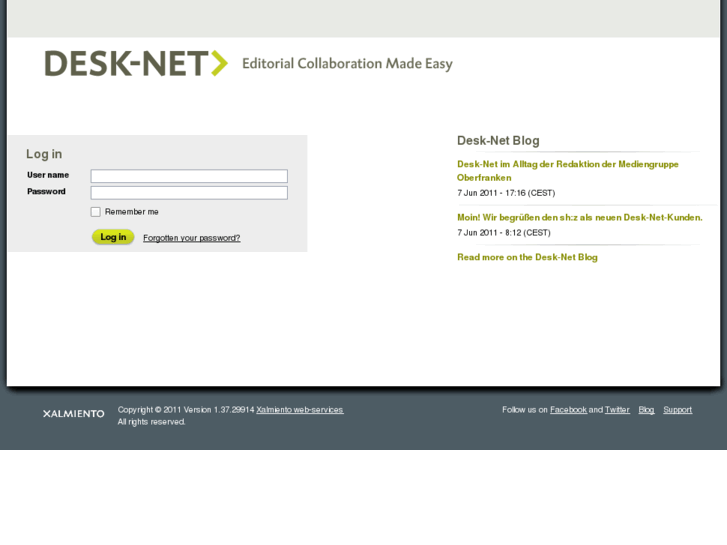This screenshot has width=727, height=545.
Task: Click the 7 Jun 2011 - 17:16 (CEST) timestamp
Action: coord(506,193)
